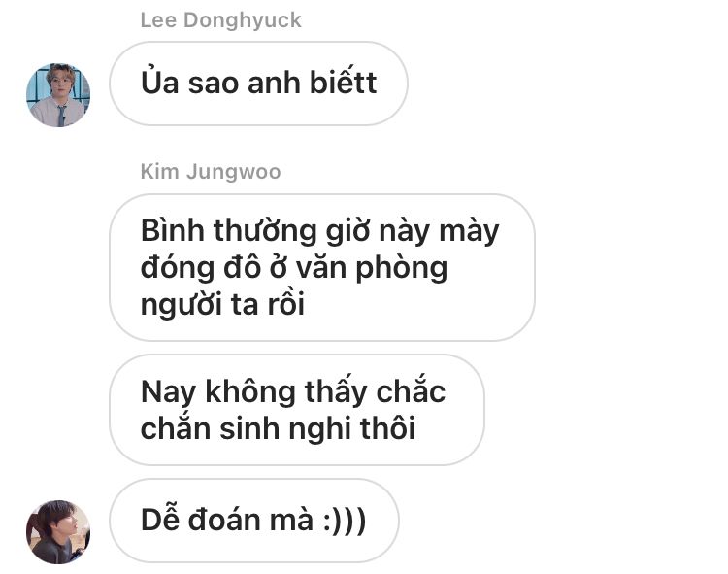Select the 'Dễ đoán mà :)))' message bubble
The image size is (728, 574).
click(254, 521)
